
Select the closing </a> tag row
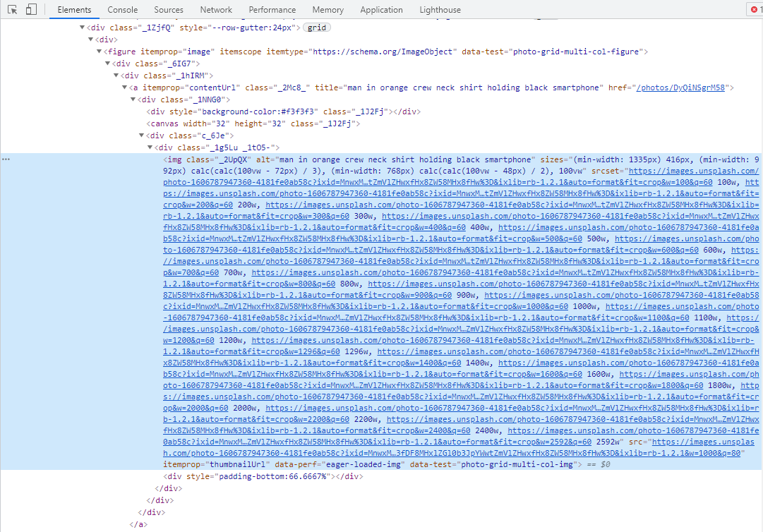tap(138, 524)
